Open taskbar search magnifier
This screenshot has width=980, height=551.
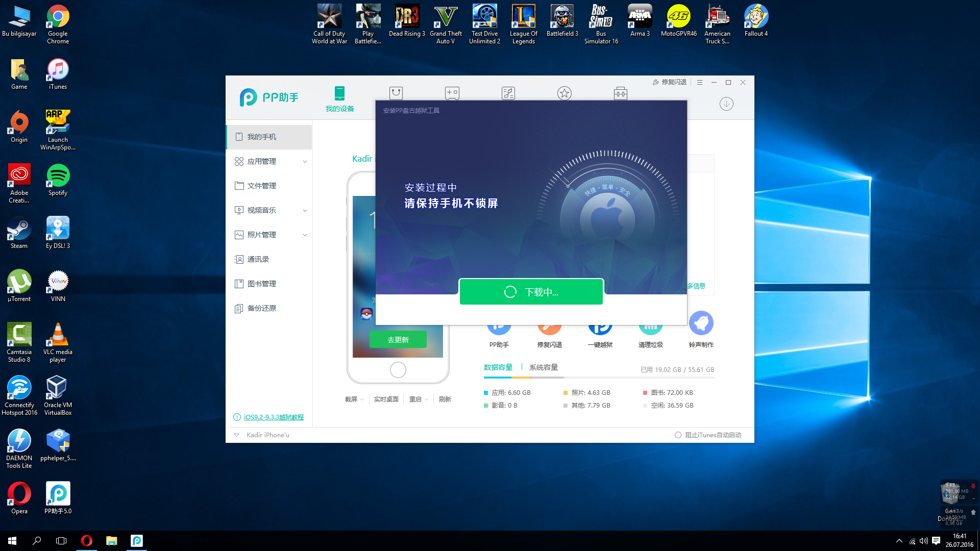[x=37, y=541]
